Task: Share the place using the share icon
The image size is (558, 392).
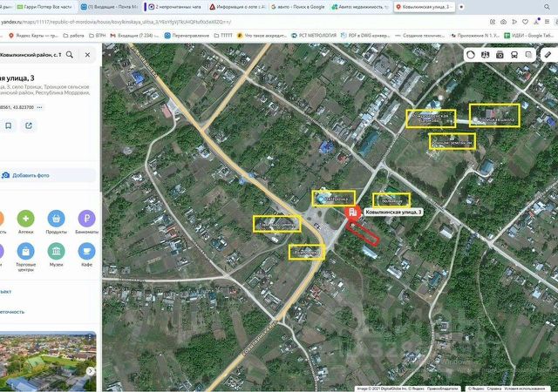Action: tap(29, 125)
